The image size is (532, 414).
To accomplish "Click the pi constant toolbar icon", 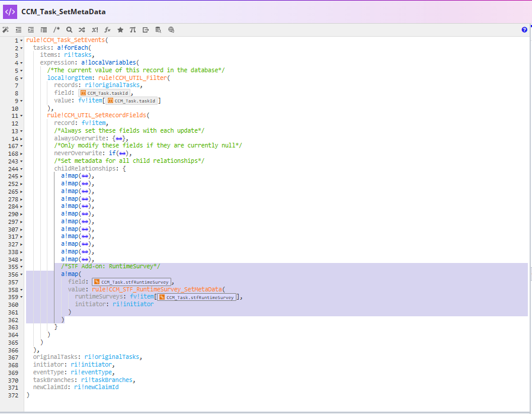I will 133,30.
